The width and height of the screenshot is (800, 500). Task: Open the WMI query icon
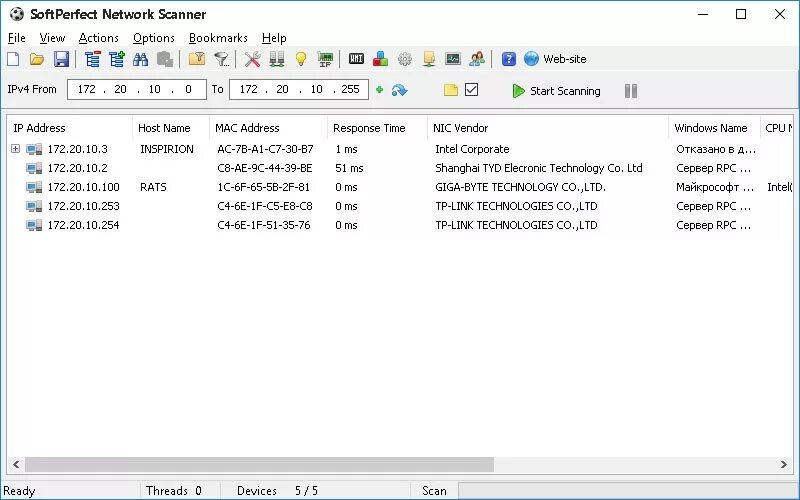tap(356, 59)
